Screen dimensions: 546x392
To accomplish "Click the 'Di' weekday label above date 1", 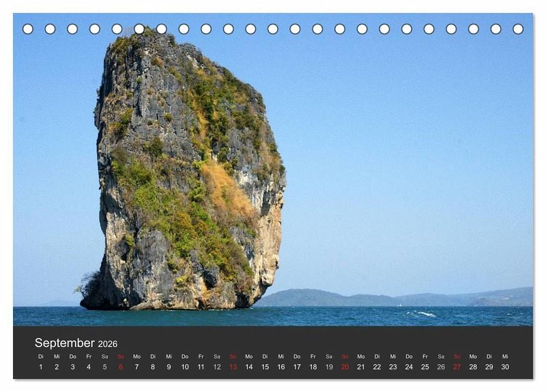I will pyautogui.click(x=40, y=357).
